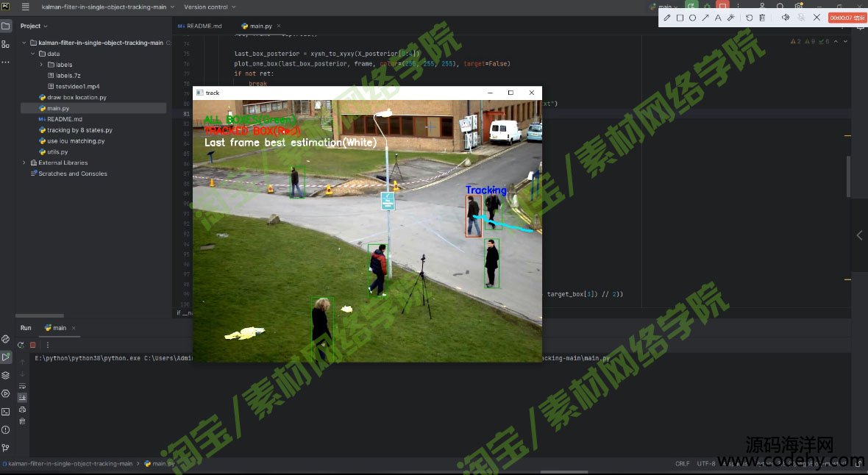
Task: Open the Problems tool window icon
Action: coord(6,429)
